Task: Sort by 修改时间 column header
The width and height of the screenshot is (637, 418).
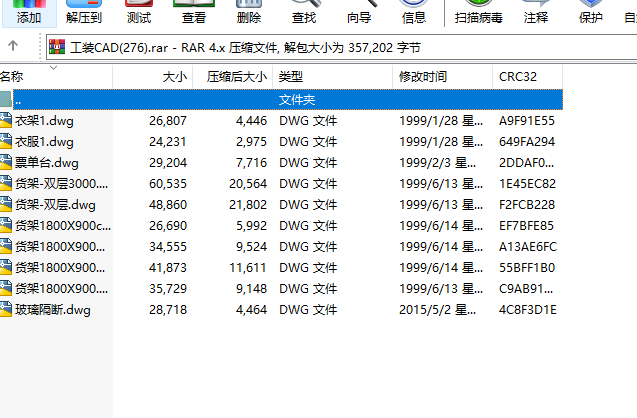Action: click(424, 76)
